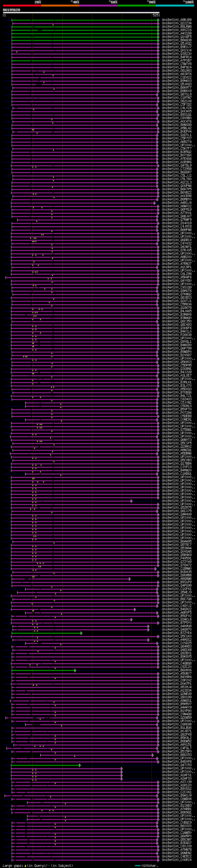The height and width of the screenshot is (868, 197).
Task: Select the UniRef100_Q6NVT3 label
Action: (177, 440)
